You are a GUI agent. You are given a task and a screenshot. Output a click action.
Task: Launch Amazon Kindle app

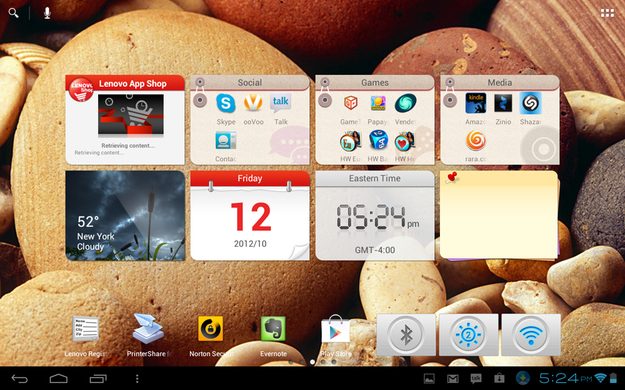coord(476,103)
